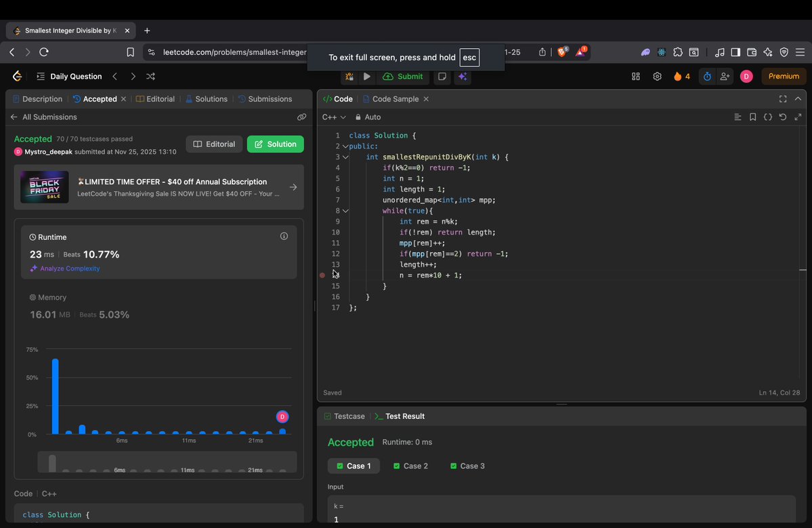Click the Premium button
This screenshot has height=528, width=812.
click(x=784, y=76)
